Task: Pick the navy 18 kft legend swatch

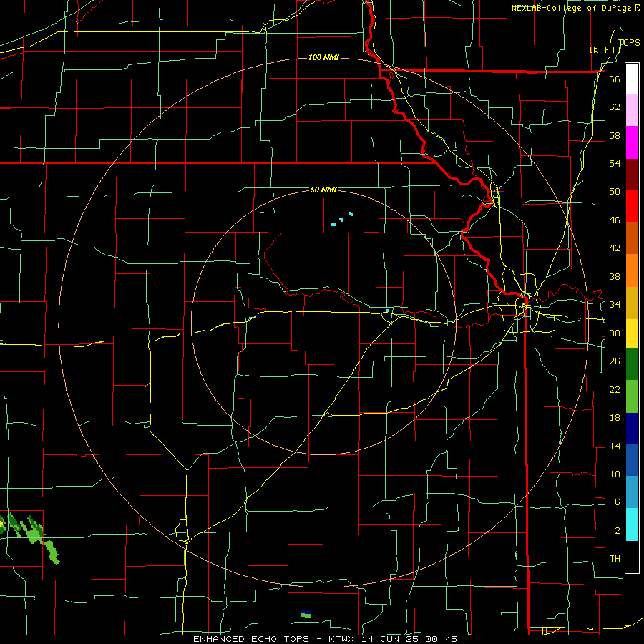Action: 632,429
